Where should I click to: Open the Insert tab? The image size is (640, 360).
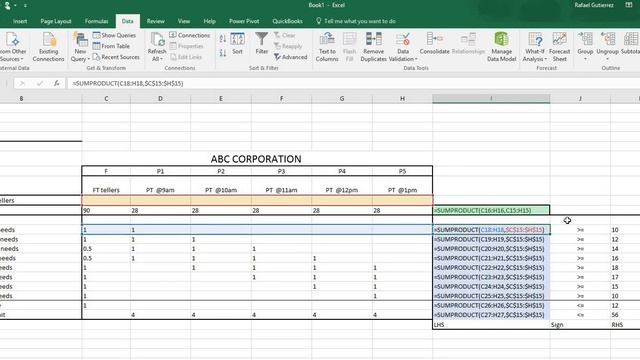tap(20, 21)
